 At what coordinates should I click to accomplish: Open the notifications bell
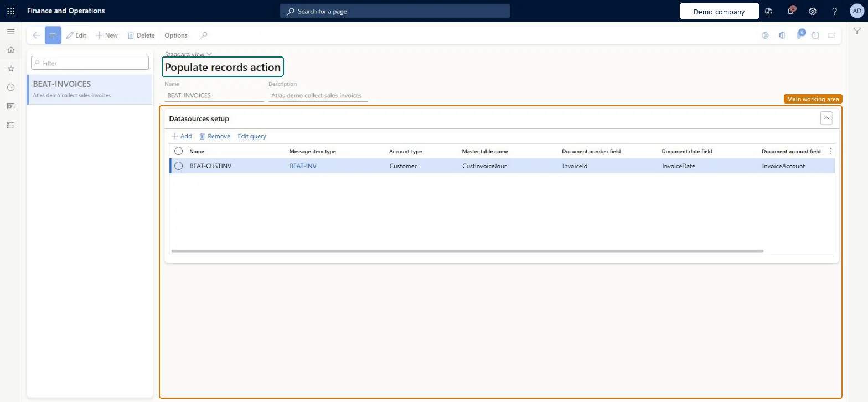790,11
